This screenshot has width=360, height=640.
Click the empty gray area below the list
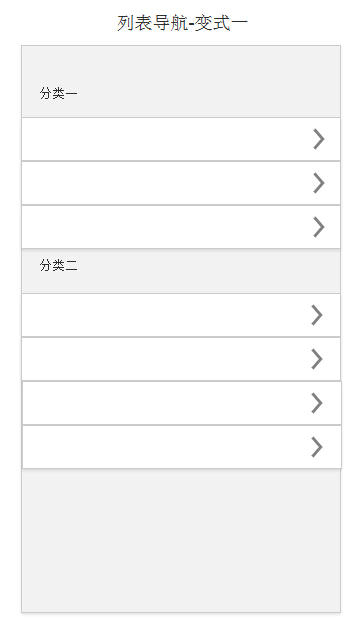coord(181,541)
